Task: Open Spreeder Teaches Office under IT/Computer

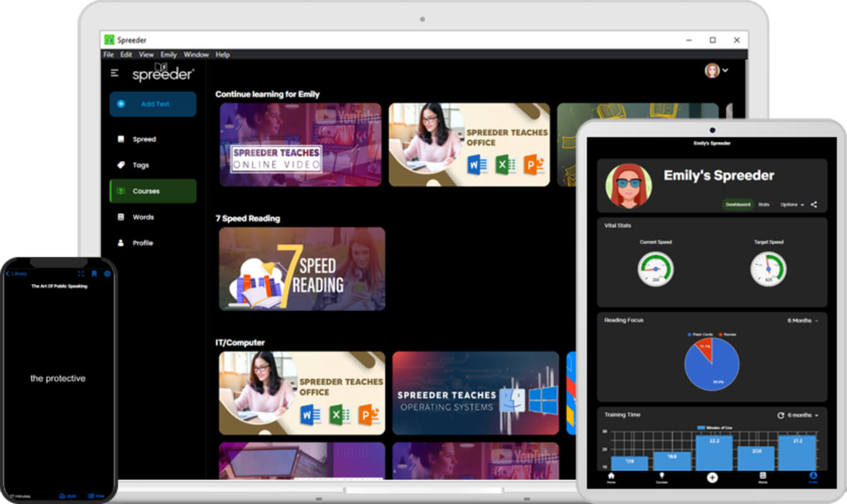Action: pos(302,393)
